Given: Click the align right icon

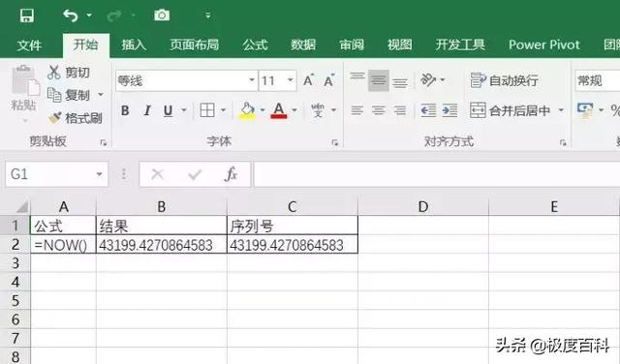Looking at the screenshot, I should tap(400, 110).
